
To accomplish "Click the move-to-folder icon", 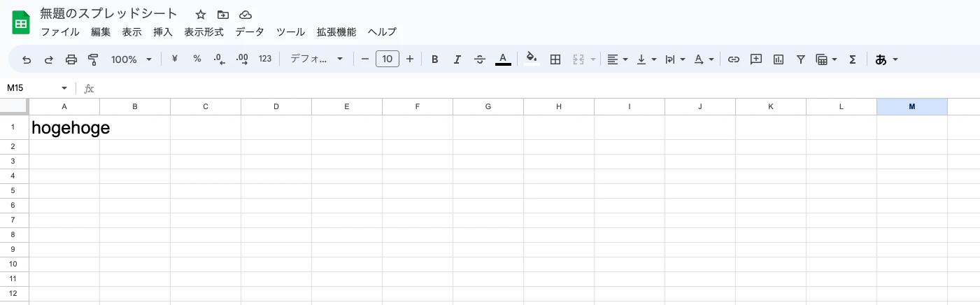I will tap(223, 15).
